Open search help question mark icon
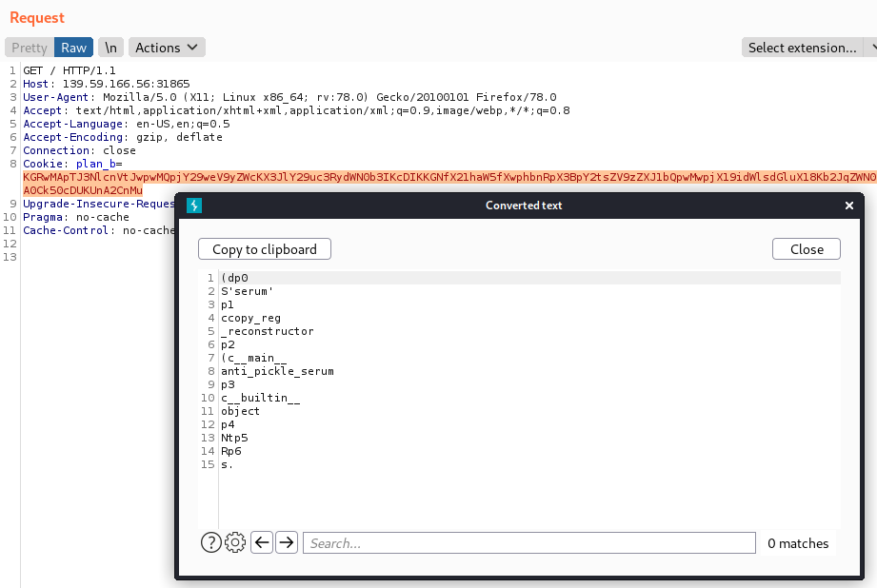The width and height of the screenshot is (877, 588). click(211, 542)
